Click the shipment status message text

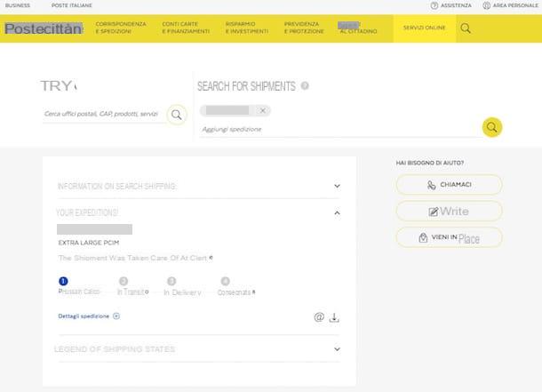point(135,258)
